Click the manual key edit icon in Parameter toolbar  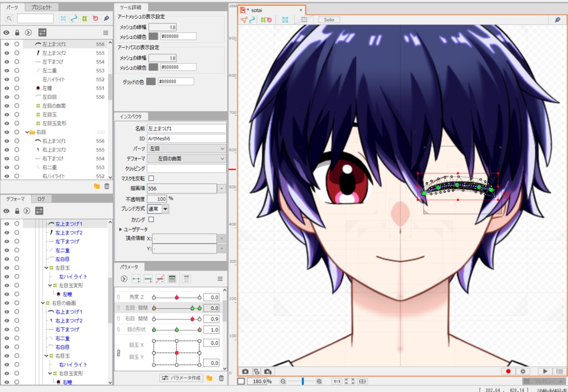[172, 279]
